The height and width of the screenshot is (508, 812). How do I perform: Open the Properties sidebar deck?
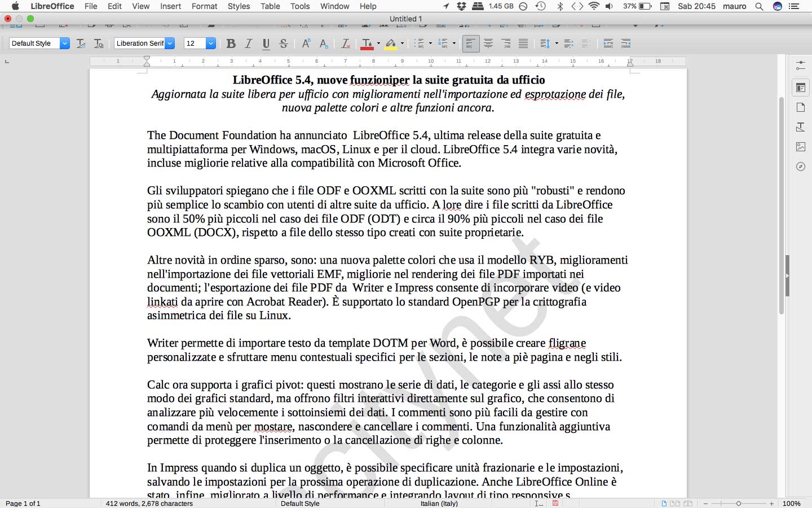pos(800,87)
